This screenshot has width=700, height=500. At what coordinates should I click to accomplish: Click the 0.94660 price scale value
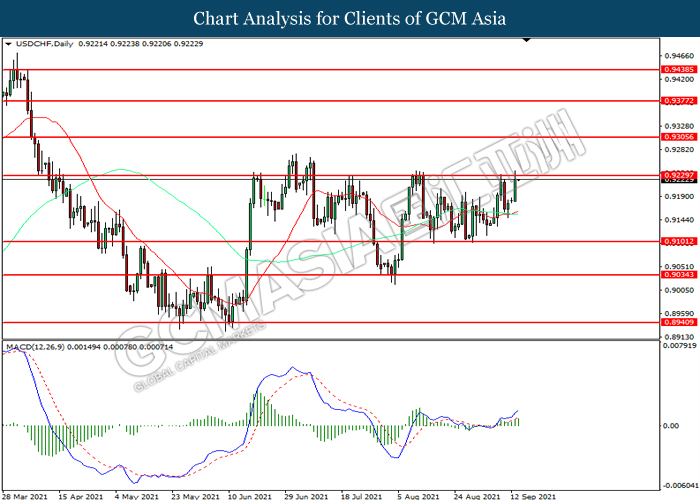679,56
